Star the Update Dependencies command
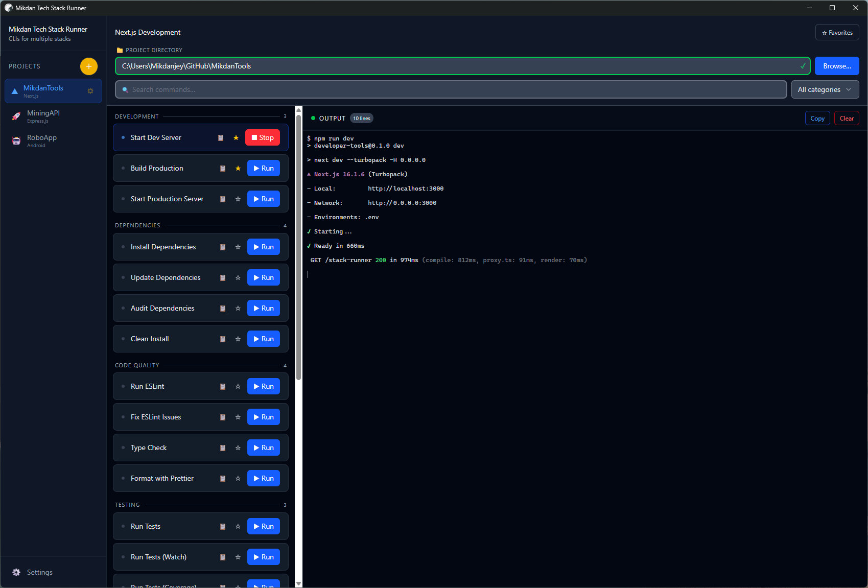Image resolution: width=868 pixels, height=588 pixels. tap(238, 278)
